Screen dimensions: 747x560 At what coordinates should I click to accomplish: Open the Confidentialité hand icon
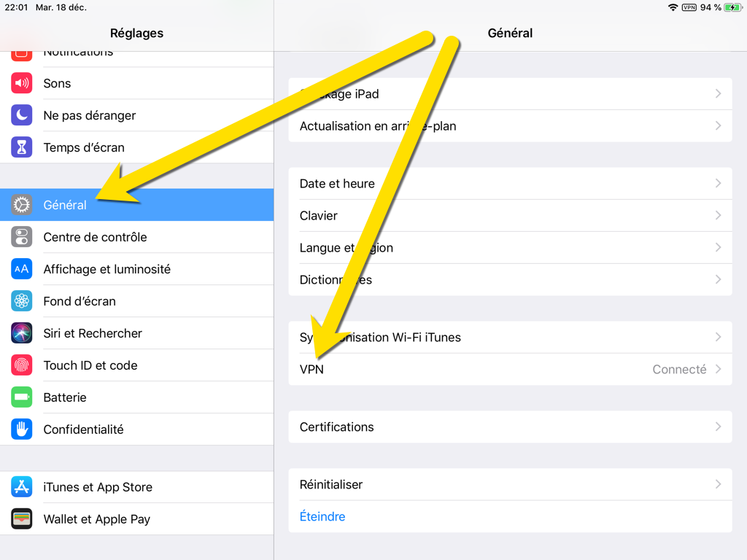point(22,429)
